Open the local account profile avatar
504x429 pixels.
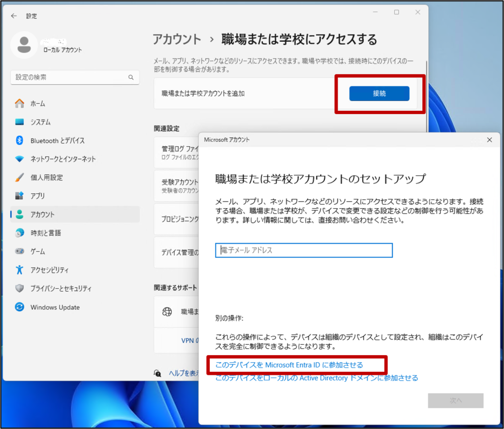[24, 45]
